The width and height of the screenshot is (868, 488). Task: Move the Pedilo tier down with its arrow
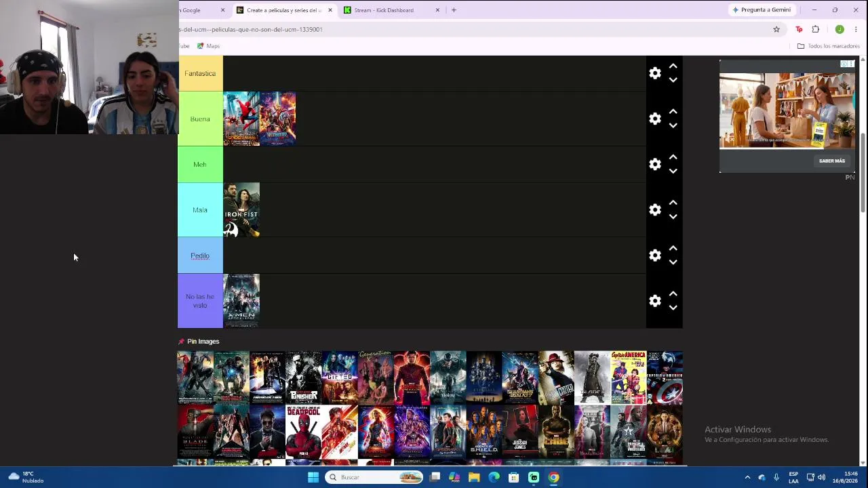673,262
